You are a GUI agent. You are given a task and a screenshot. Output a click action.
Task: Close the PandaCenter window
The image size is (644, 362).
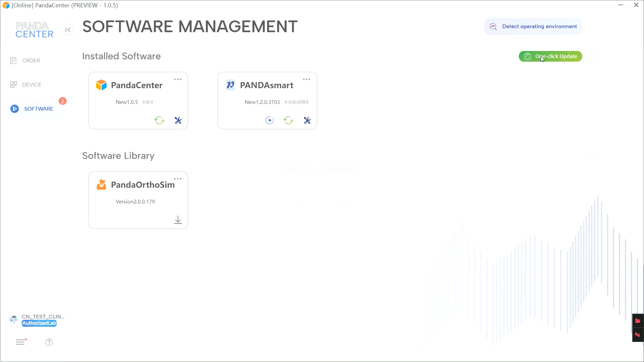click(x=636, y=5)
